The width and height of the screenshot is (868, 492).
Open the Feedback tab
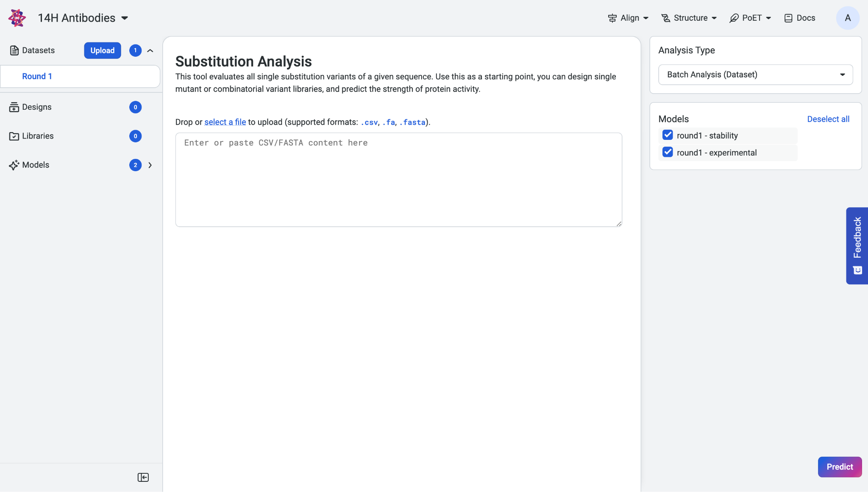coord(857,246)
